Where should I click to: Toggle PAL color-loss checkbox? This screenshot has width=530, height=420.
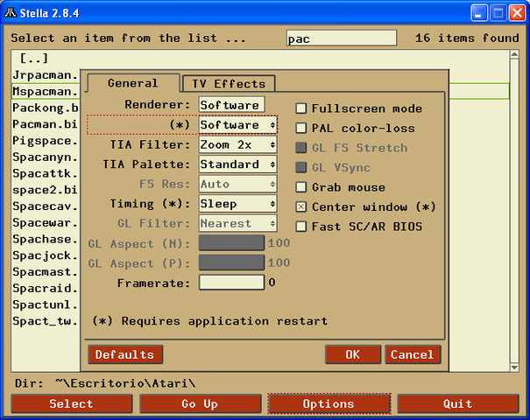pos(301,129)
